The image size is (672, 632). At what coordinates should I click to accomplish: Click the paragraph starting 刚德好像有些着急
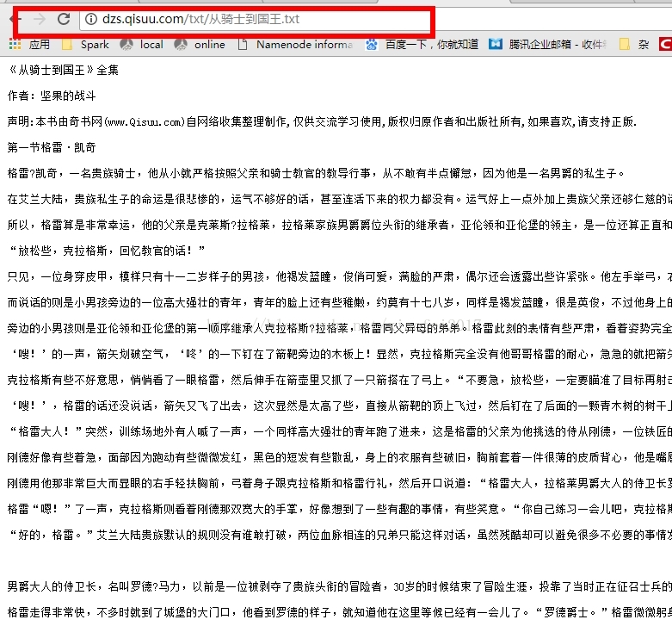(x=339, y=457)
